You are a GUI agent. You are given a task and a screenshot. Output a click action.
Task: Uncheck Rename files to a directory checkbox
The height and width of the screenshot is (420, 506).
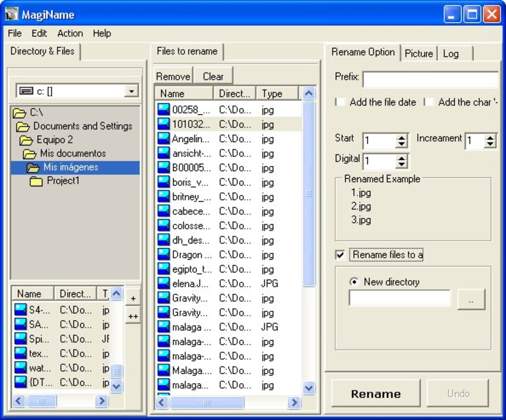click(340, 255)
